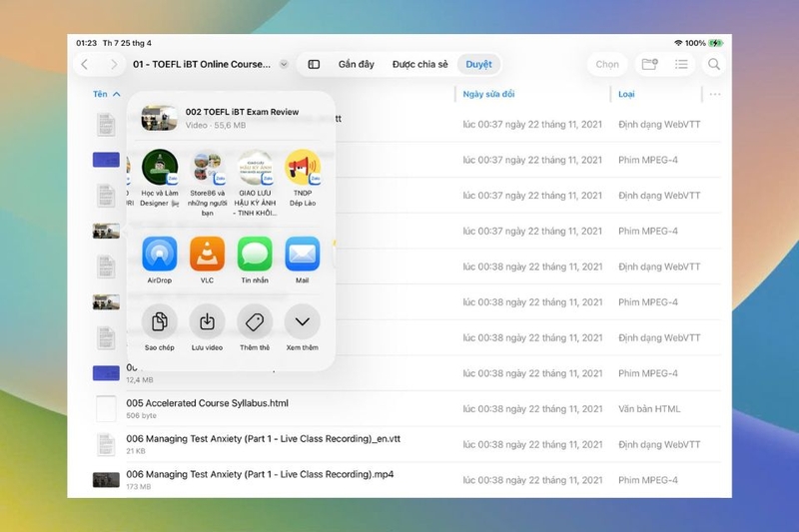Open the column options ellipsis
799x532 pixels.
click(x=715, y=94)
